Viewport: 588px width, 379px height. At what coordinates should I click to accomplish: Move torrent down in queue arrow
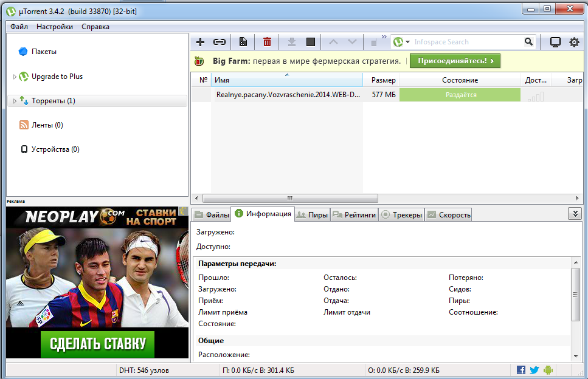coord(352,41)
